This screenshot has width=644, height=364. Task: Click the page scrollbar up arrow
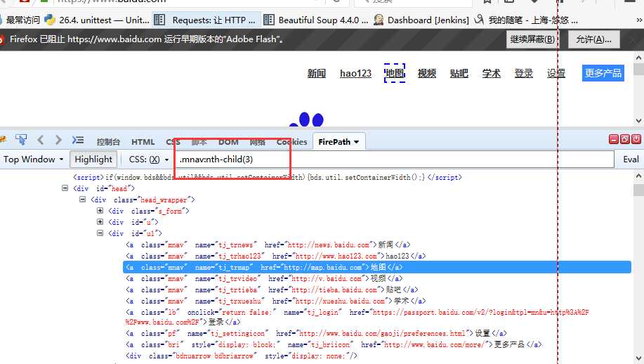click(x=638, y=58)
